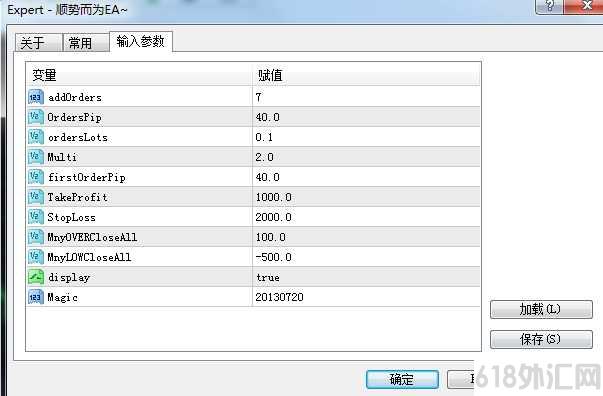Select the addOrders variable name
Viewport: 603px width, 396px height.
coord(75,97)
